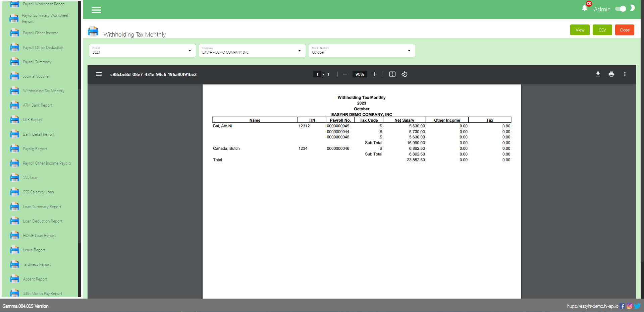Open the Twitter icon in footer
Viewport: 644px width, 312px height.
tap(637, 306)
